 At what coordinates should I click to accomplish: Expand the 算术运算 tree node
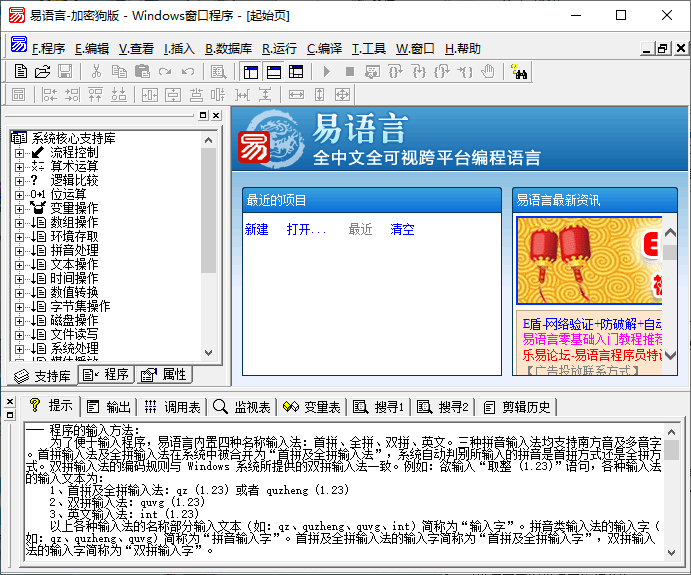(19, 167)
